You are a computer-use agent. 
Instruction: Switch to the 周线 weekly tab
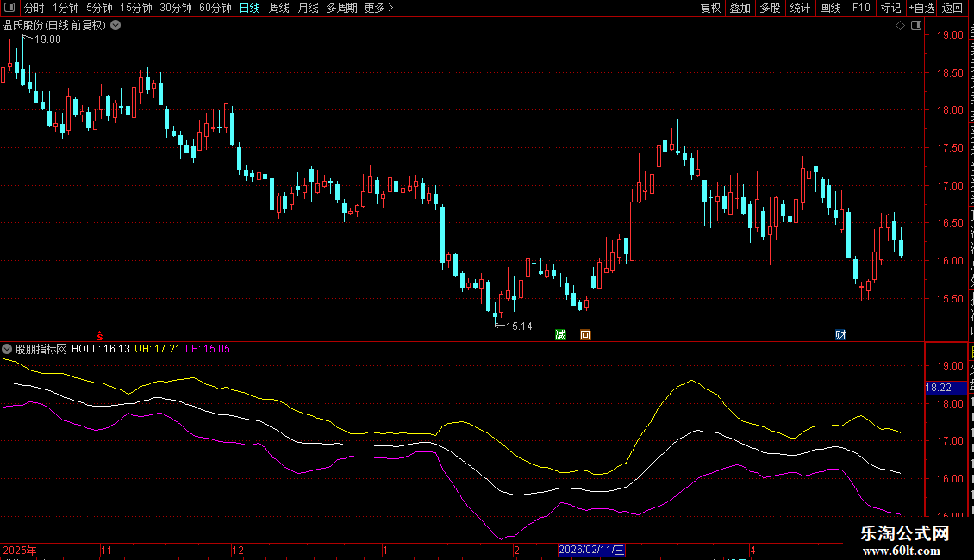point(279,8)
